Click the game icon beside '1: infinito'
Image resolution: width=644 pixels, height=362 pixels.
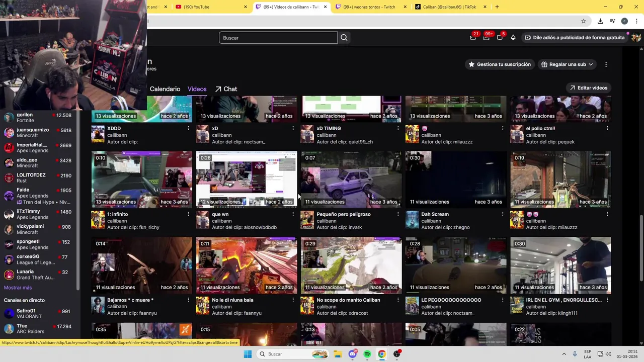click(x=98, y=220)
